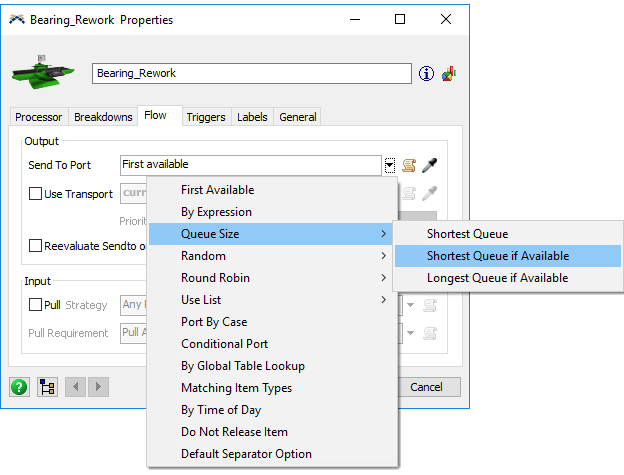Go to previous object with left arrow
624x475 pixels.
pos(76,387)
